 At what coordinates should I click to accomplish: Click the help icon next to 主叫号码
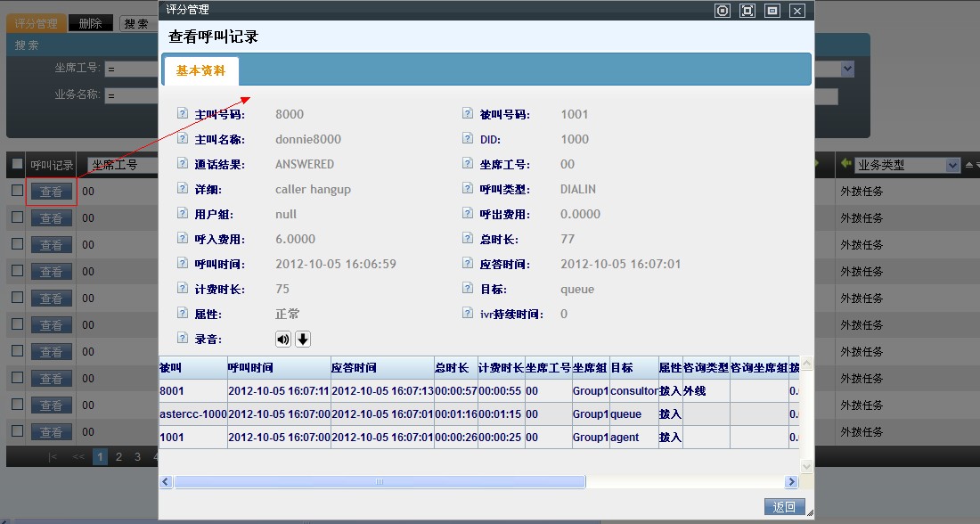183,114
